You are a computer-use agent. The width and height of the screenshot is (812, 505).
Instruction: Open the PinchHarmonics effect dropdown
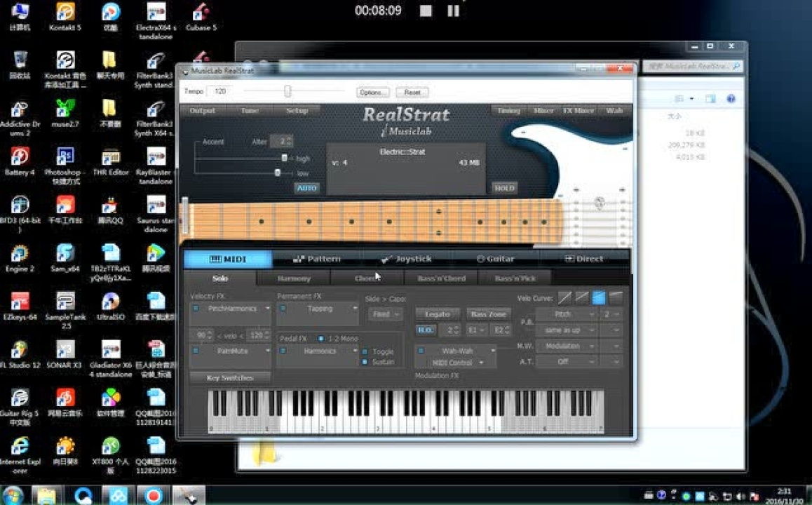tap(268, 308)
